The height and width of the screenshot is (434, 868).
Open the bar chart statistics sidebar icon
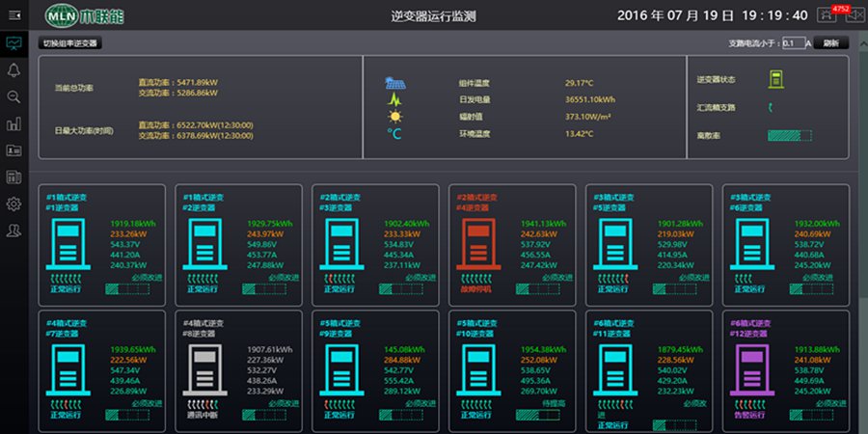(14, 123)
